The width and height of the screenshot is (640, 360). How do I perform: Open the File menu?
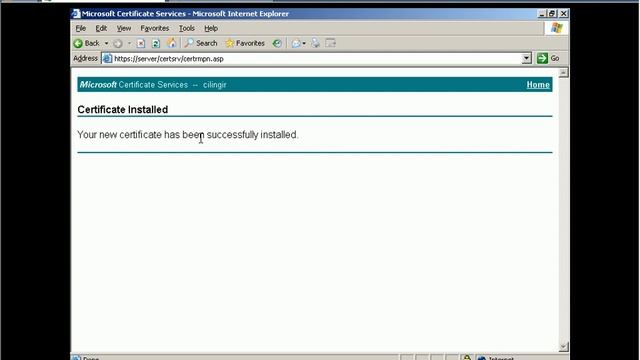tap(81, 28)
